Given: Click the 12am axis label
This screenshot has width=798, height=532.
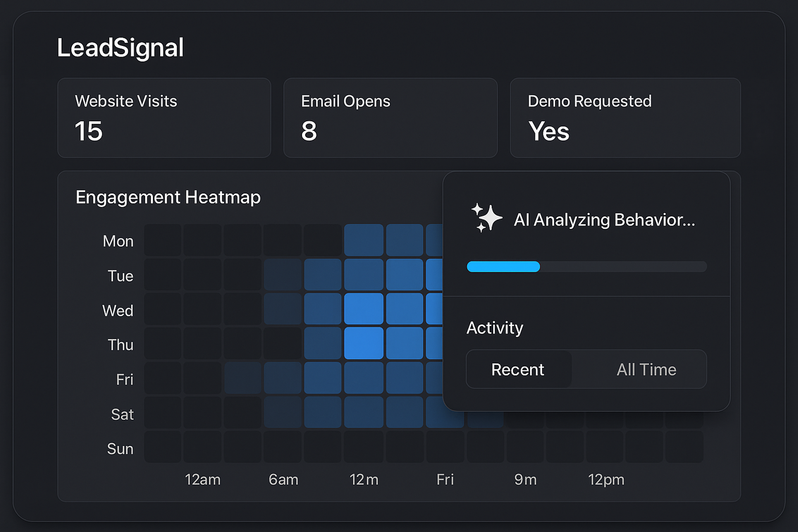Looking at the screenshot, I should coord(202,479).
